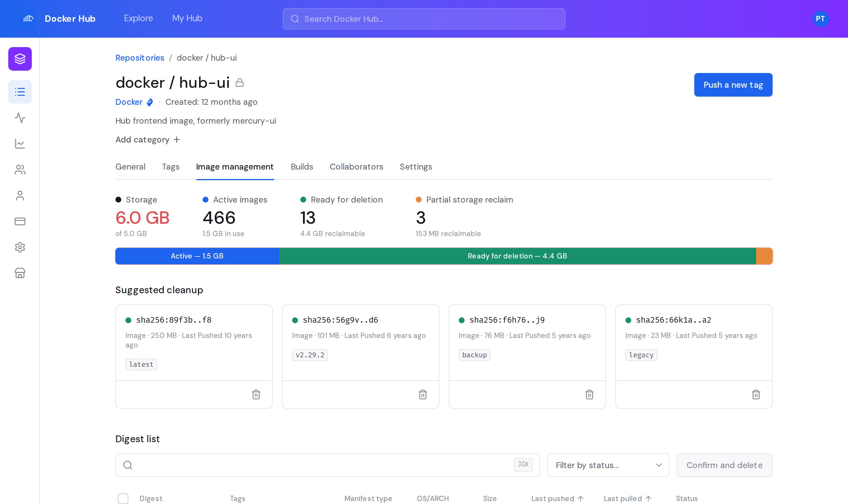Click the magnifier icon in digest search
848x504 pixels.
(128, 465)
